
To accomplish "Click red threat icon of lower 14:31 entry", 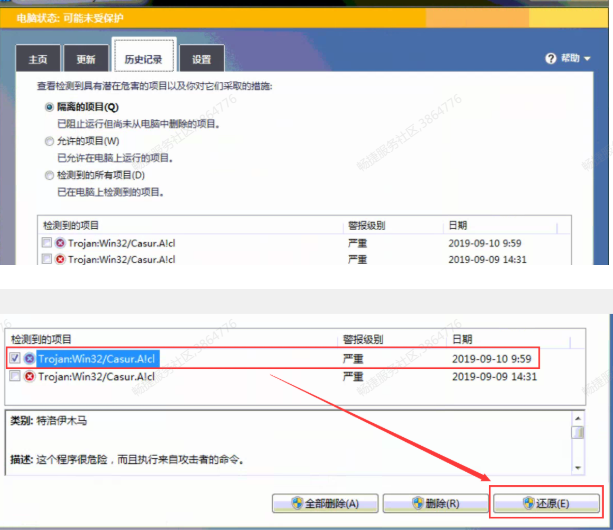I will pos(30,377).
